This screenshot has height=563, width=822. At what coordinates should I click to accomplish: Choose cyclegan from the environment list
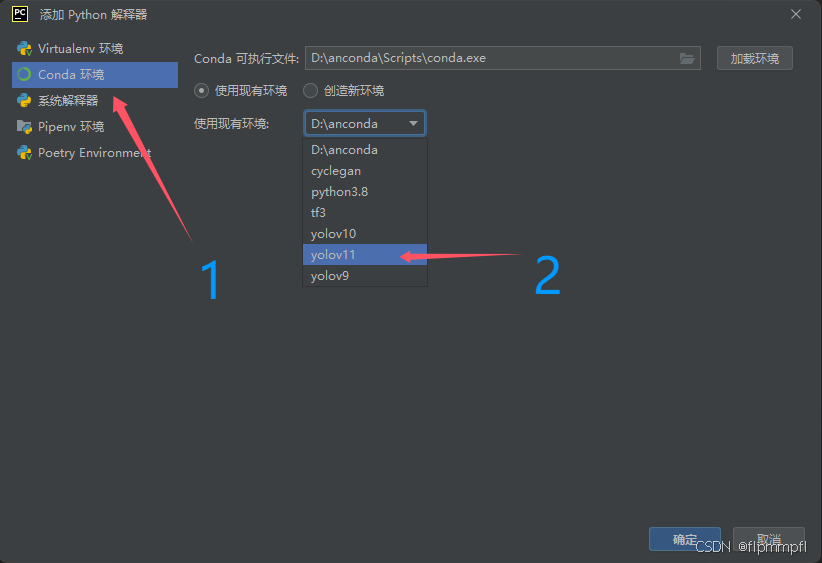[x=365, y=171]
